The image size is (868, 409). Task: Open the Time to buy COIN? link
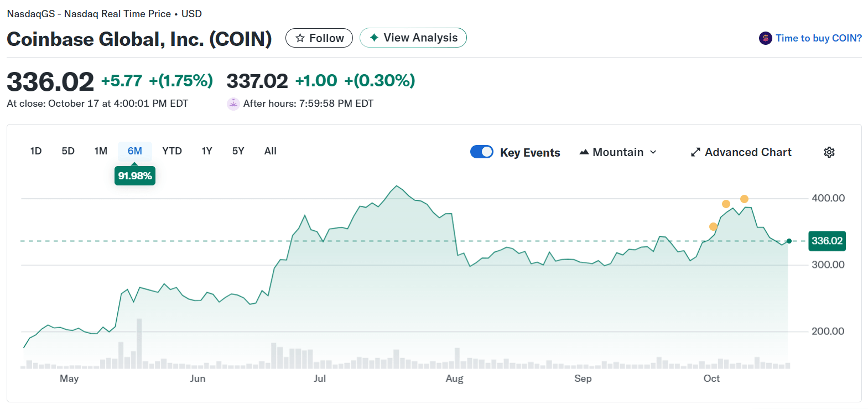tap(818, 38)
